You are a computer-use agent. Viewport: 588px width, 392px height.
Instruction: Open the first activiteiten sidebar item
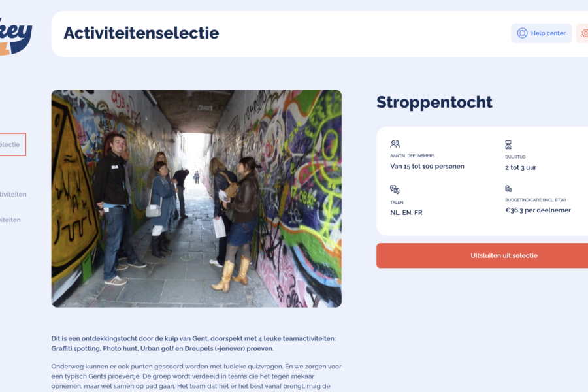click(14, 195)
